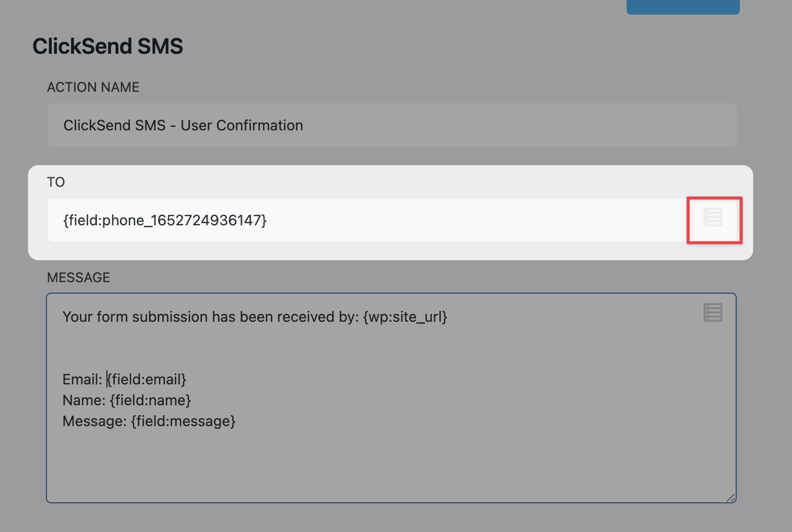
Task: Click the blue button at top right
Action: tap(682, 6)
